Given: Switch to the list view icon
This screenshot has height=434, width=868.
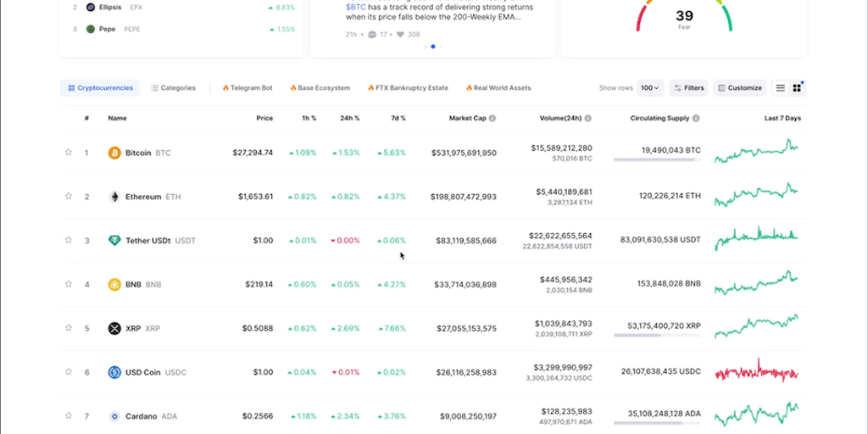Looking at the screenshot, I should pyautogui.click(x=780, y=88).
